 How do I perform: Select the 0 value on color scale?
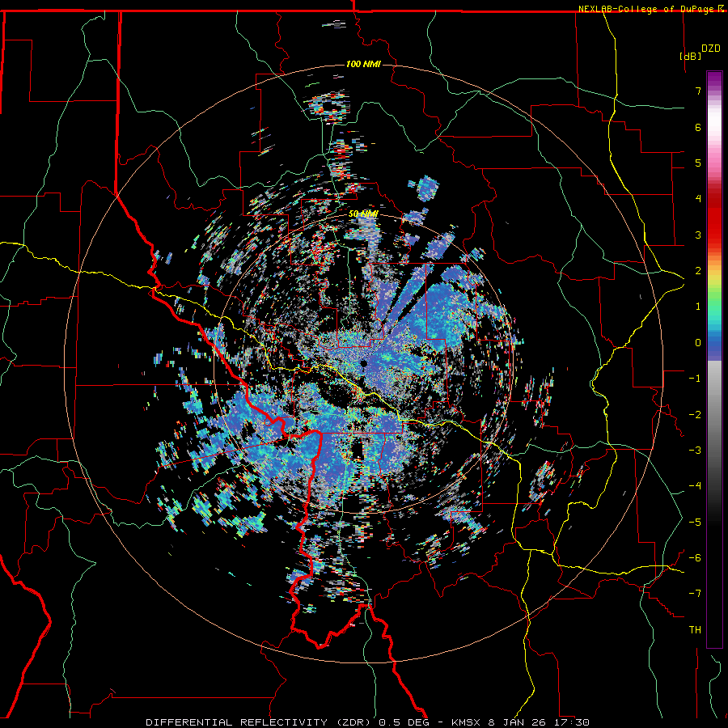tap(698, 343)
